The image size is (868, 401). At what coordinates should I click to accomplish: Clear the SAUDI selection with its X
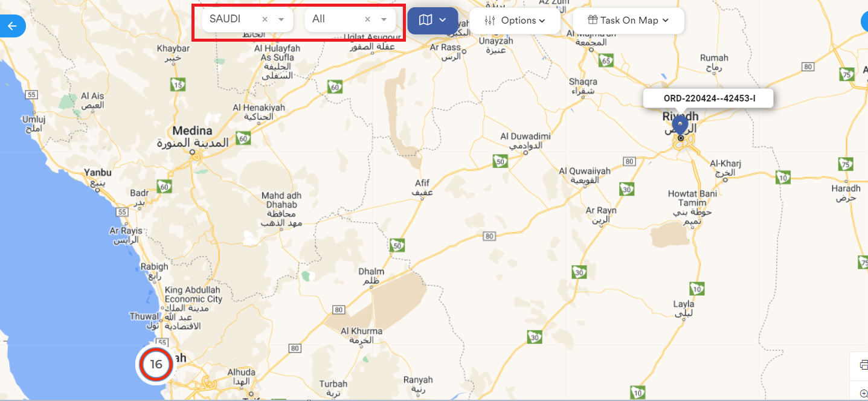coord(265,19)
